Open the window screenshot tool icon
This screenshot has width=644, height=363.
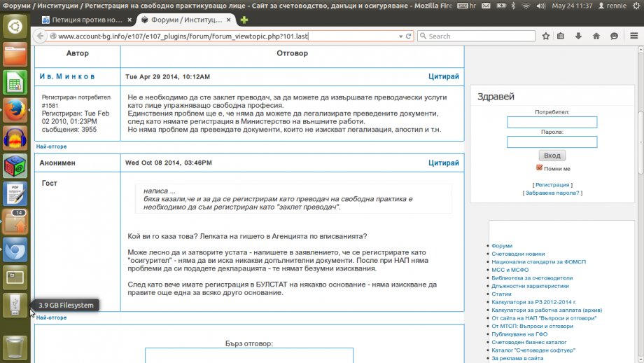[x=15, y=277]
